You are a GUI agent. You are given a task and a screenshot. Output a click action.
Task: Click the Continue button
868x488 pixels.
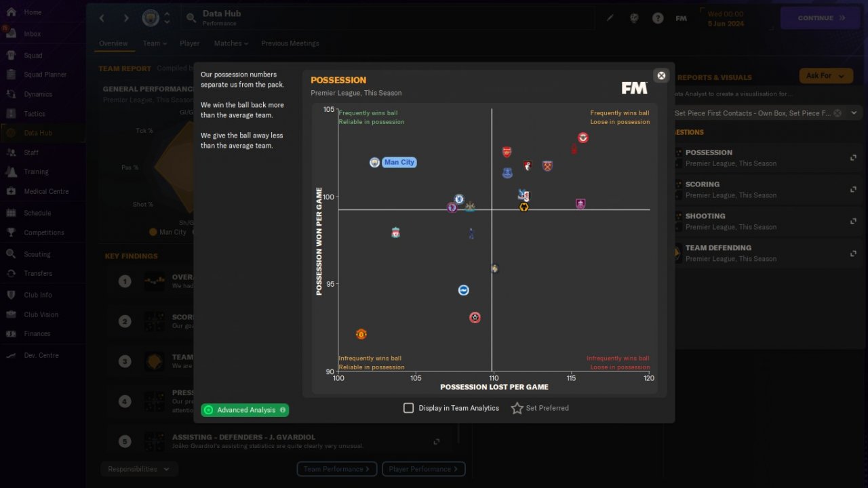tap(821, 18)
